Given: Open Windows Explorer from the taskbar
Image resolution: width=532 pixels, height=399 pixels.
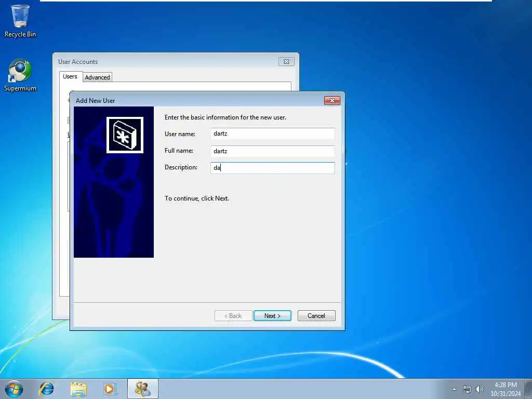Looking at the screenshot, I should coord(79,389).
